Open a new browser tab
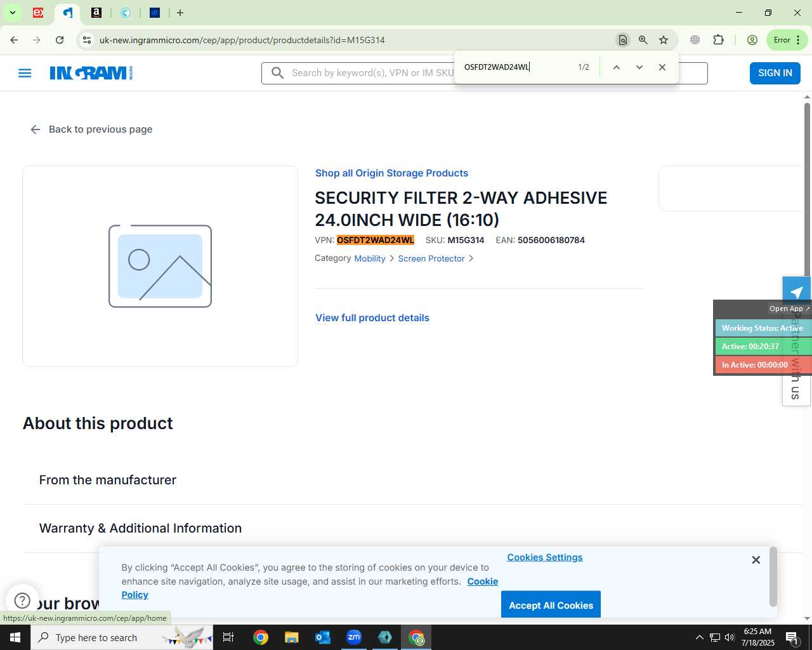812x650 pixels. (x=180, y=13)
